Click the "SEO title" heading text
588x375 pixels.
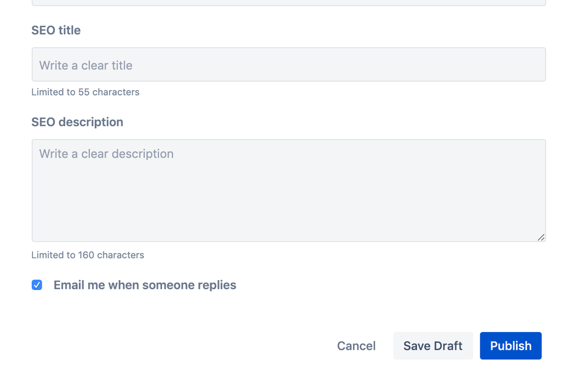point(56,30)
